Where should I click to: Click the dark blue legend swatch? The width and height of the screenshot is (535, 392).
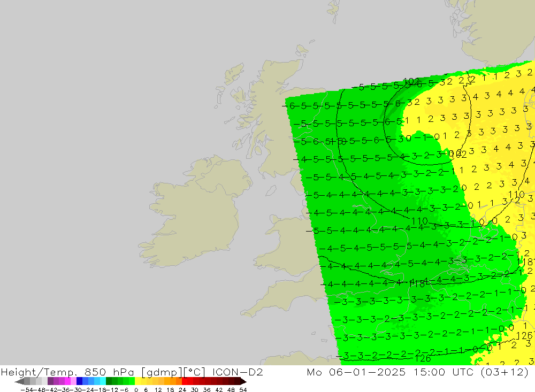pos(80,381)
